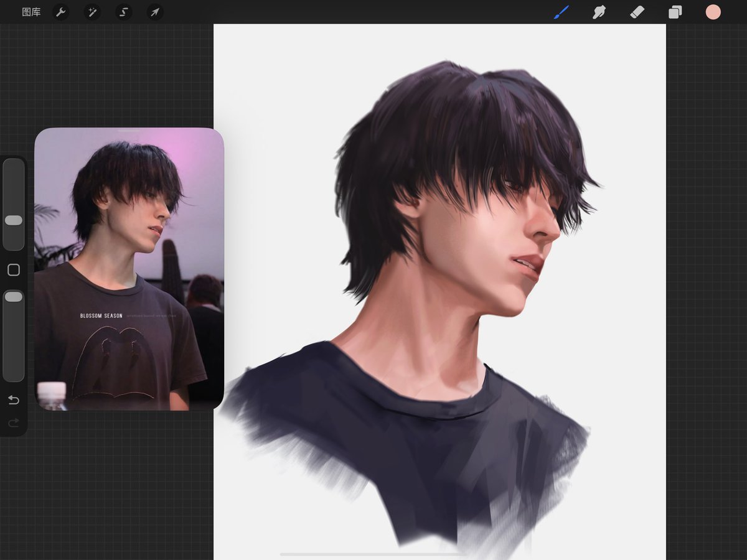Tap the square modify button in sidebar
The width and height of the screenshot is (747, 560).
13,270
